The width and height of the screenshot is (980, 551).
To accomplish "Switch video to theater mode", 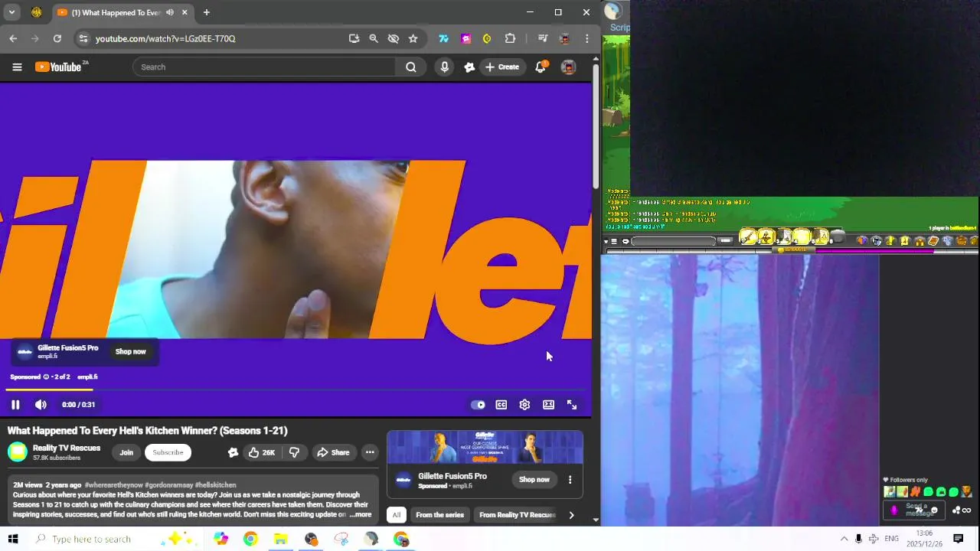I will tap(548, 405).
